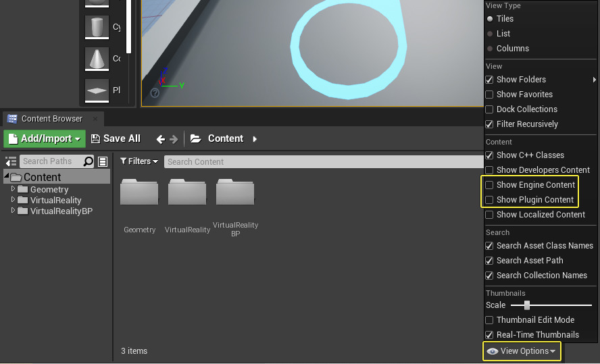Toggle Filter Recursively checkbox
Image resolution: width=600 pixels, height=364 pixels.
489,124
